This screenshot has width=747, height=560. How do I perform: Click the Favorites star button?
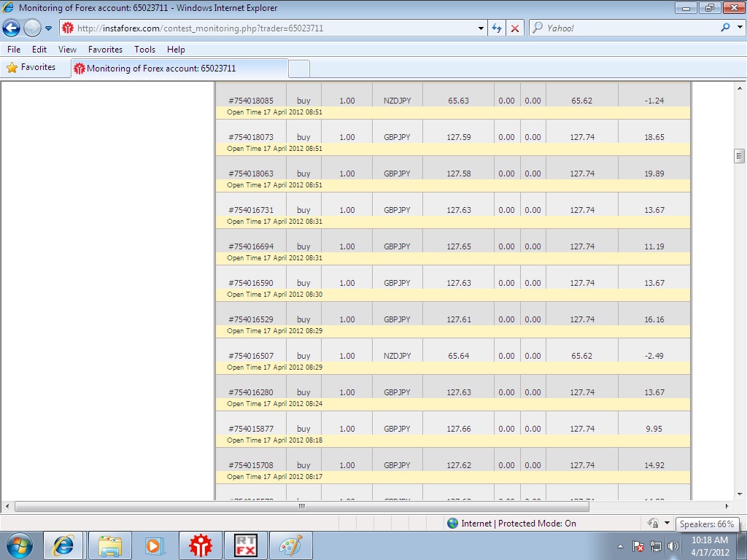click(x=31, y=67)
